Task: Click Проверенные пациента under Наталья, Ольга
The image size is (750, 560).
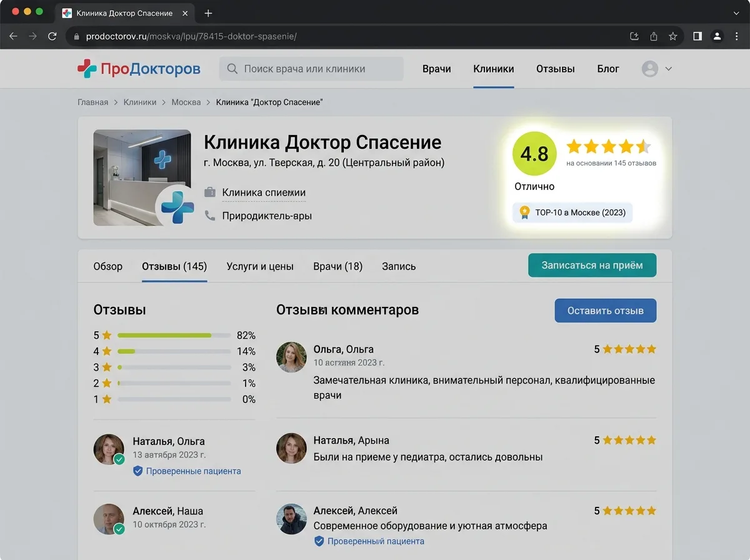Action: point(187,471)
